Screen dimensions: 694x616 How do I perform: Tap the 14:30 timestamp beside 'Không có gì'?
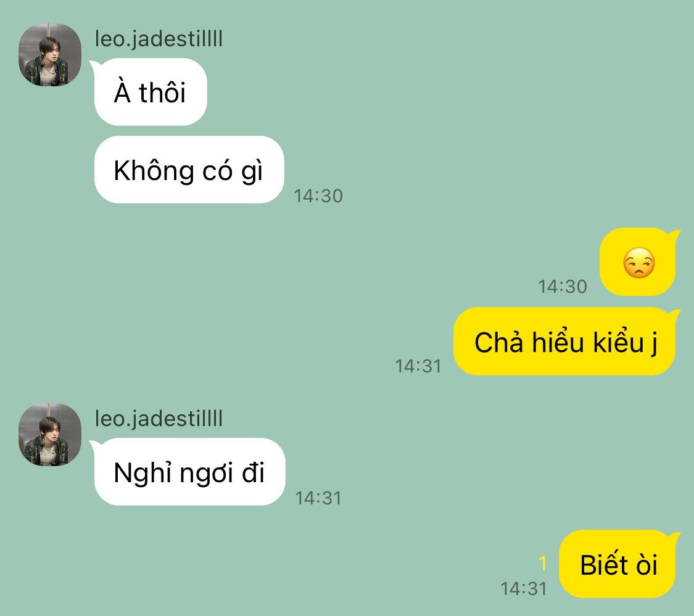(x=318, y=196)
